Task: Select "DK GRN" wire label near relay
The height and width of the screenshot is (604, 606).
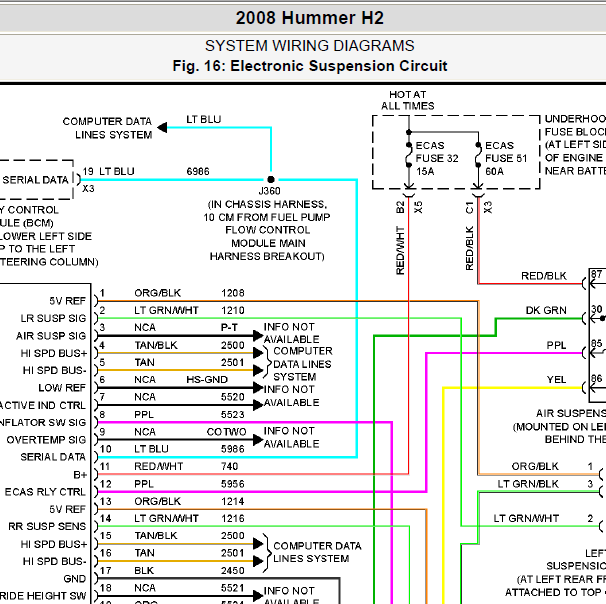Action: [x=546, y=311]
